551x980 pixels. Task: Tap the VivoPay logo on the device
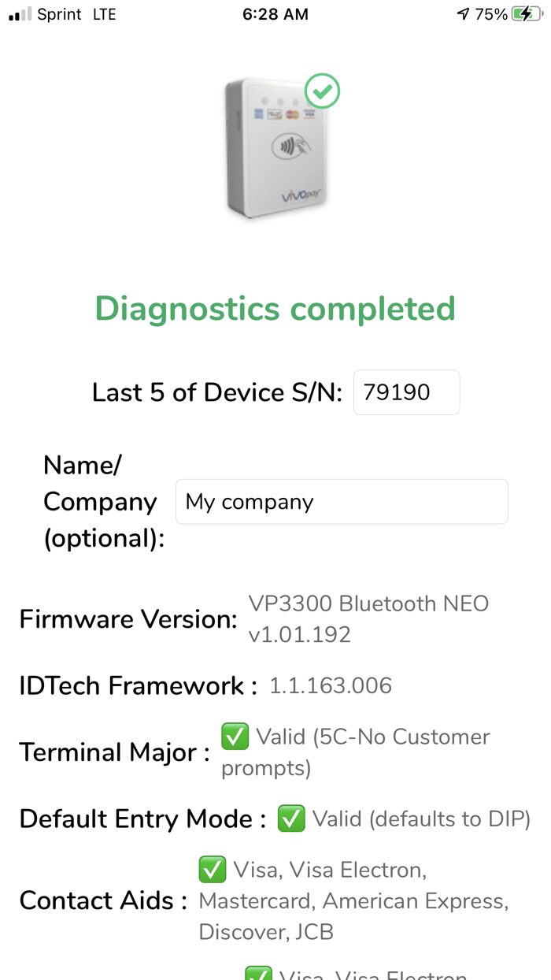tap(302, 193)
